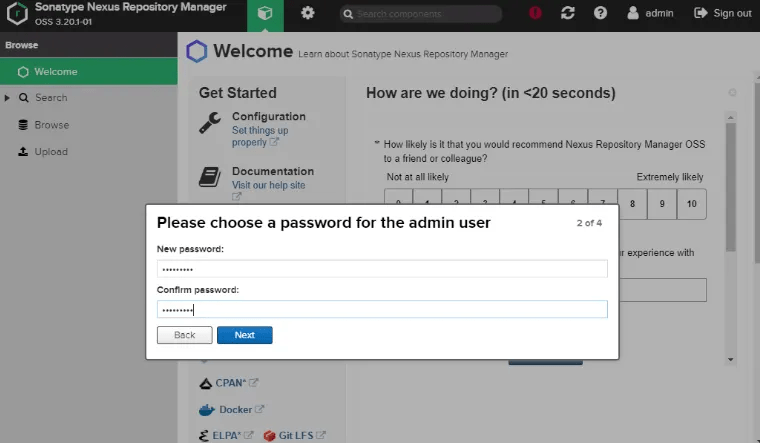Open the Help question mark icon
The image size is (760, 443).
(x=600, y=14)
